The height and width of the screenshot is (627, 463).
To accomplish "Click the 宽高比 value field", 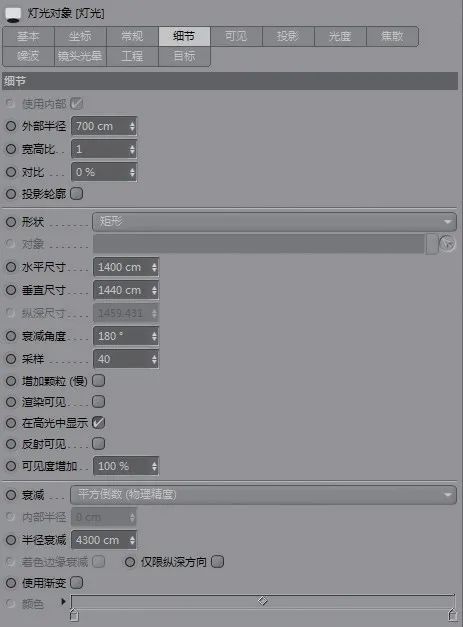I will coord(104,149).
